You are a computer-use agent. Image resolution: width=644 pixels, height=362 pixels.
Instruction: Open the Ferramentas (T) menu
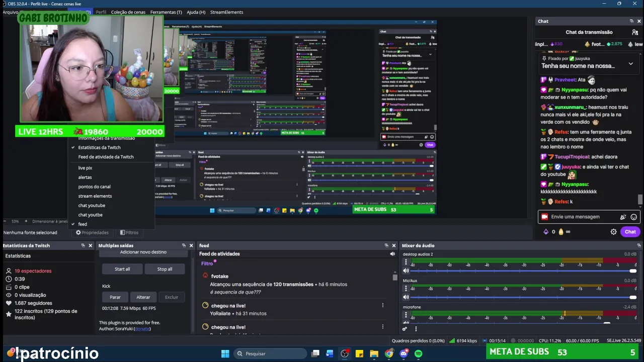166,12
